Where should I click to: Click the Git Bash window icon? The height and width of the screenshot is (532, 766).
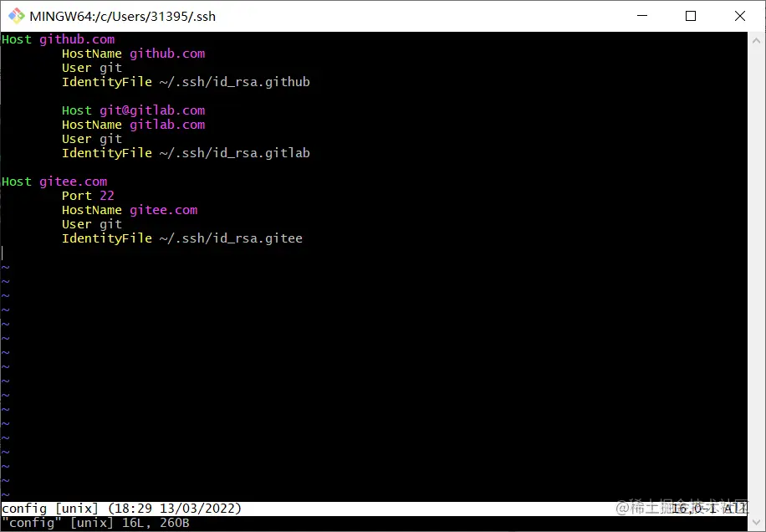16,16
